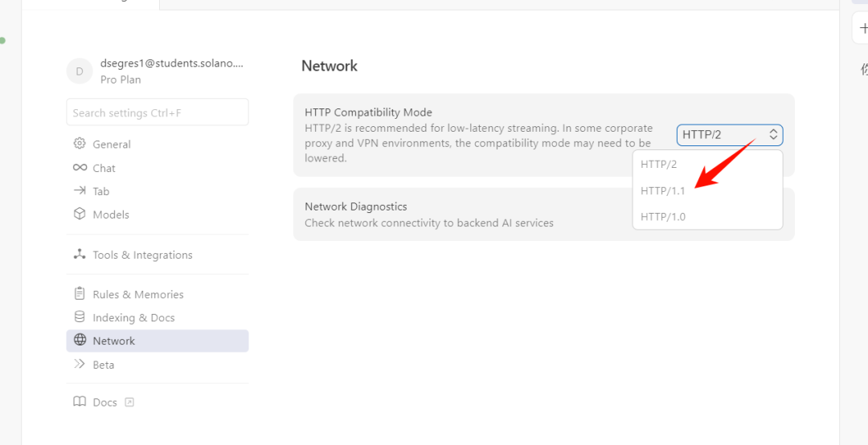The width and height of the screenshot is (868, 445).
Task: Select the Models cube icon
Action: click(x=80, y=214)
